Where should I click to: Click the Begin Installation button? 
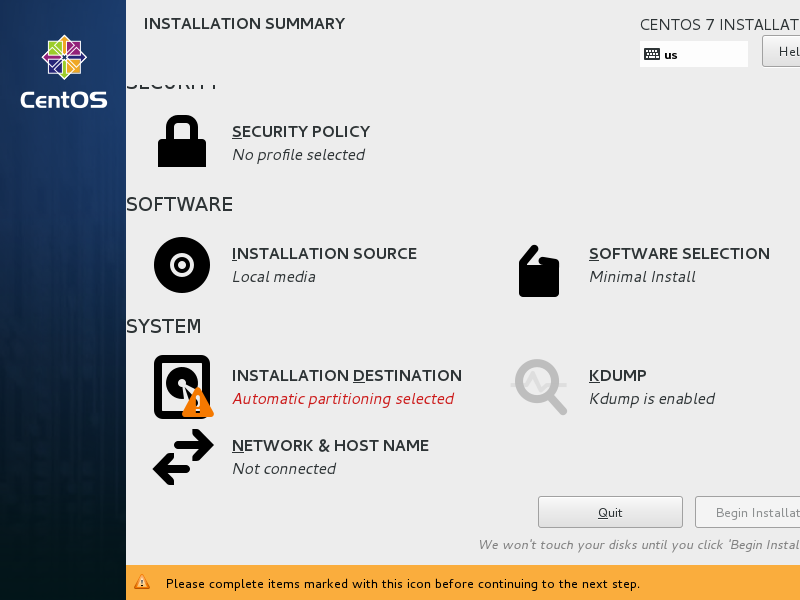[747, 512]
